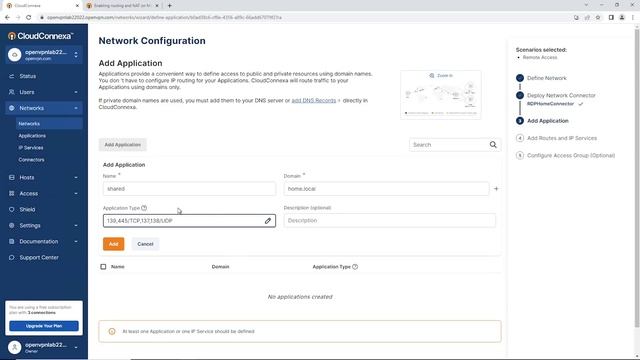Click the orange Add button
This screenshot has height=360, width=640.
pyautogui.click(x=113, y=244)
